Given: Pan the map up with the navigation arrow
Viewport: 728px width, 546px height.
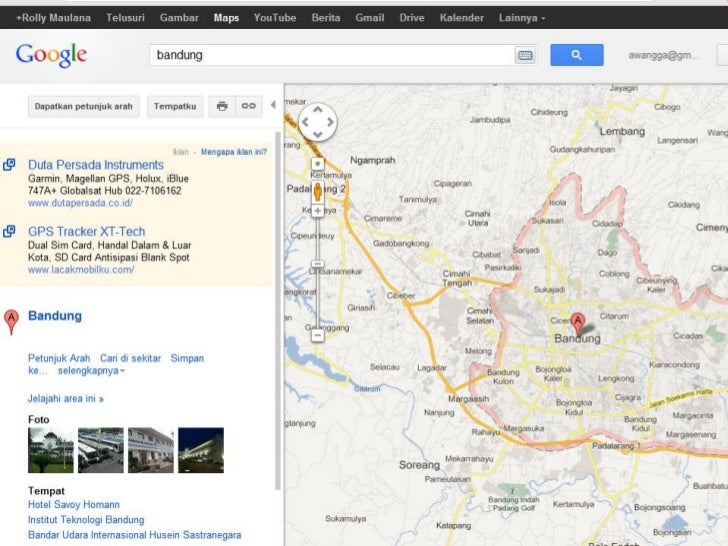Looking at the screenshot, I should click(x=318, y=110).
